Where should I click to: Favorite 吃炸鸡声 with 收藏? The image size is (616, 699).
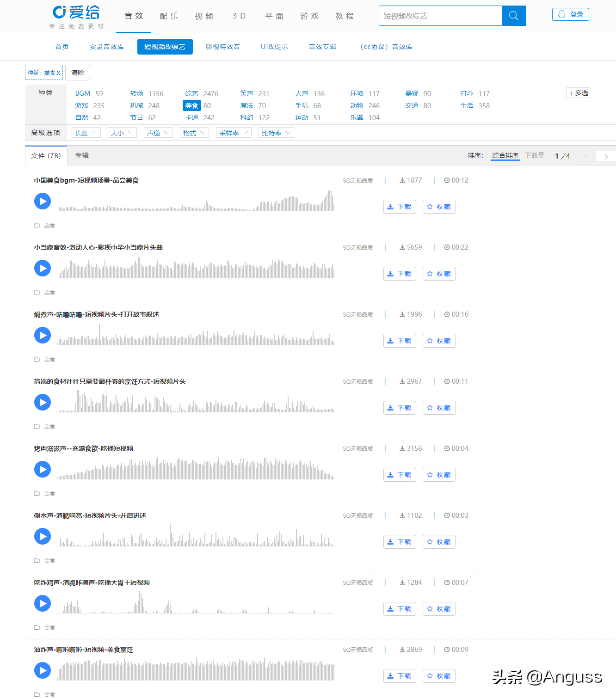pos(439,609)
